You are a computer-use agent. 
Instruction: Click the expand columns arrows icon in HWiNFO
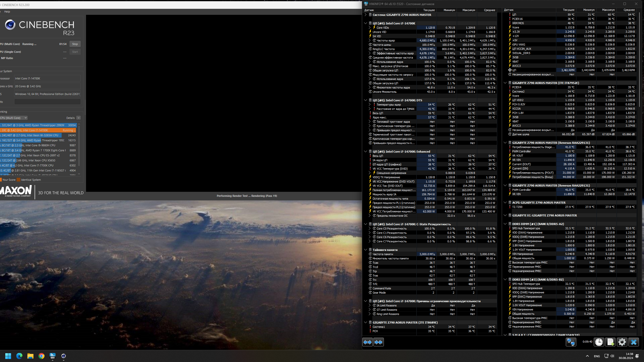tap(367, 342)
